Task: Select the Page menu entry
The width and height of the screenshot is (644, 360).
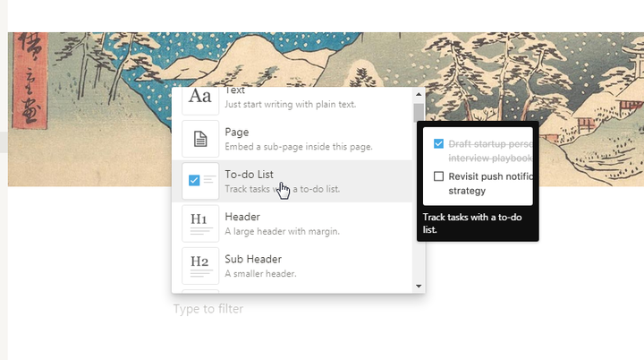Action: (292, 139)
